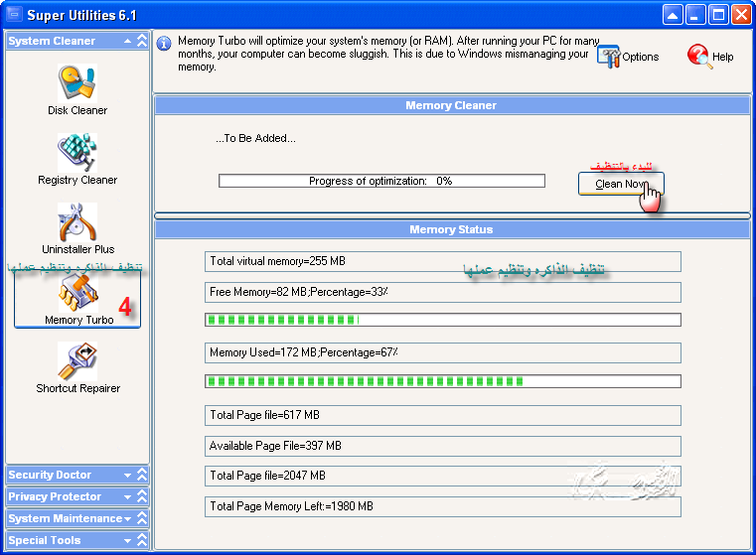The height and width of the screenshot is (555, 756).
Task: Click the Memory Status header bar
Action: (x=452, y=229)
